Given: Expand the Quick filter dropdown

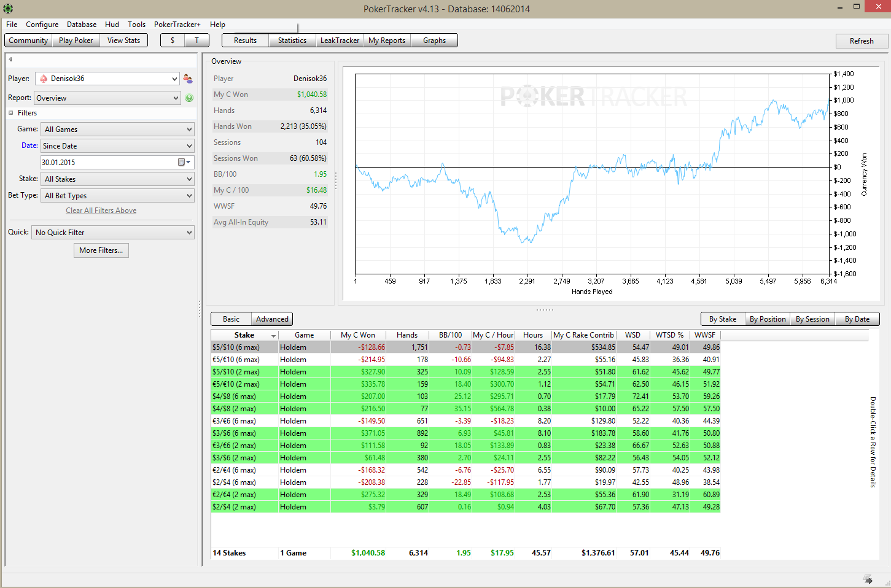Looking at the screenshot, I should tap(112, 233).
